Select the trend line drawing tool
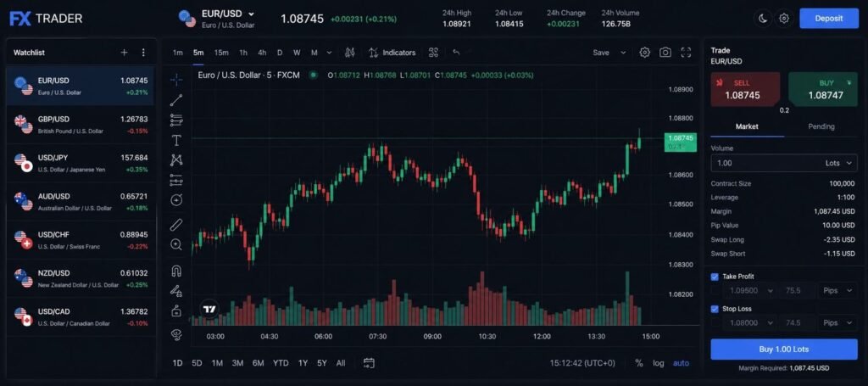868x386 pixels. coord(176,100)
